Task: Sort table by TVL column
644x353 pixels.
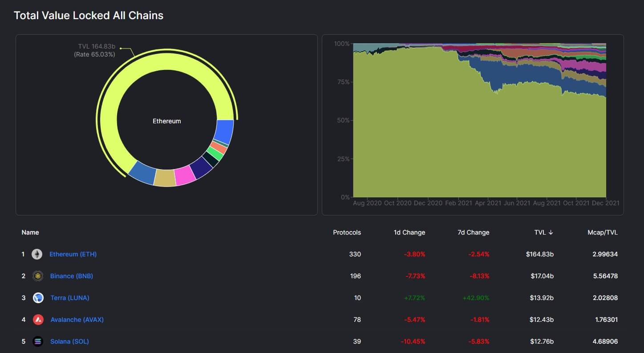Action: pyautogui.click(x=544, y=232)
